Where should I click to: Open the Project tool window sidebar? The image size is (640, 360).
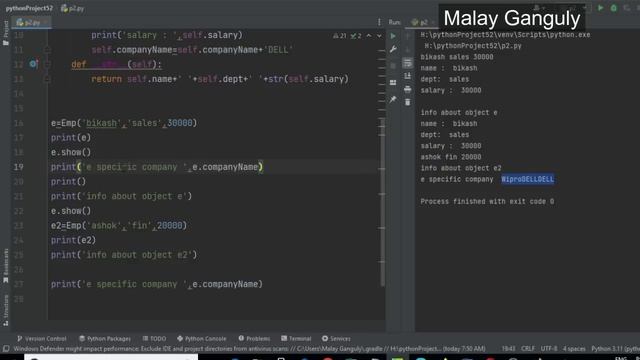pyautogui.click(x=5, y=33)
